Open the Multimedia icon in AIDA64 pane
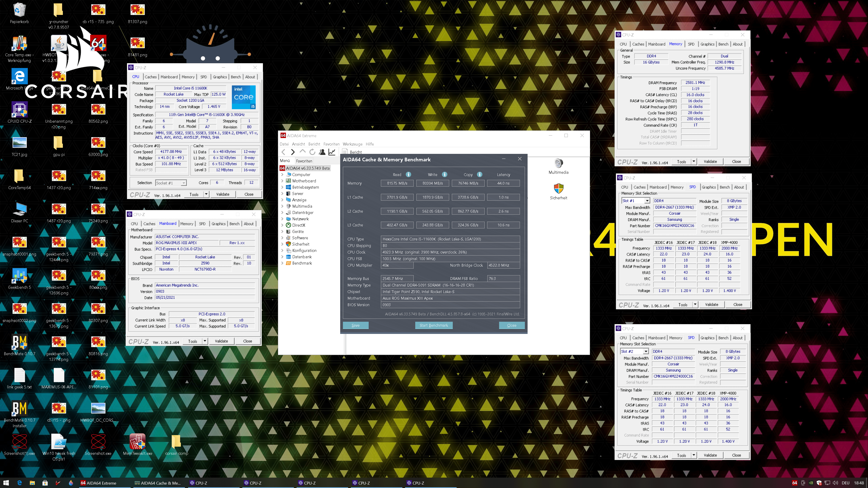This screenshot has height=488, width=868. (x=558, y=166)
